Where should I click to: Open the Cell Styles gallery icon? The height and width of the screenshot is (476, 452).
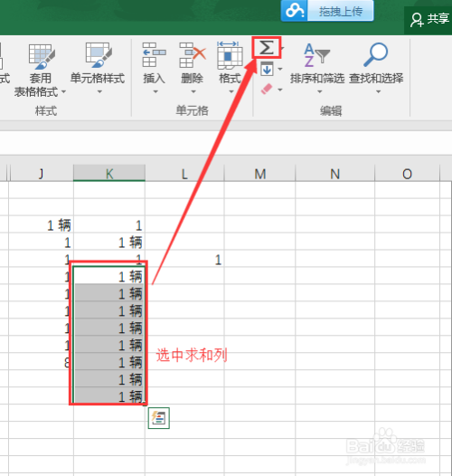99,55
